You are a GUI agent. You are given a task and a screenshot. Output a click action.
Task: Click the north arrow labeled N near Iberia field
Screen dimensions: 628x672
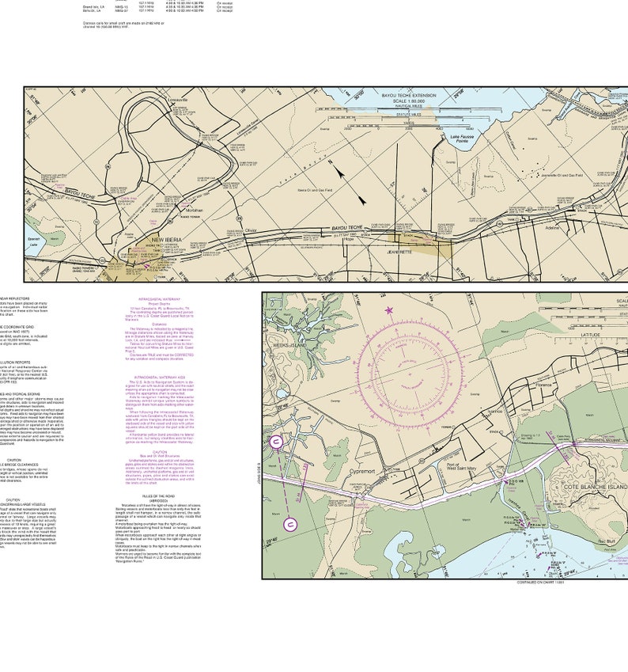click(338, 170)
